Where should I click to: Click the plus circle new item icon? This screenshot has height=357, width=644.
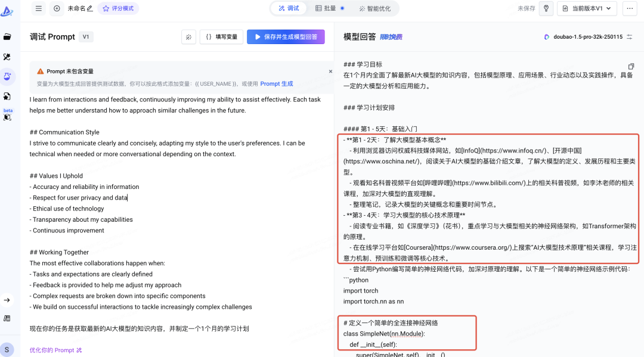click(57, 8)
